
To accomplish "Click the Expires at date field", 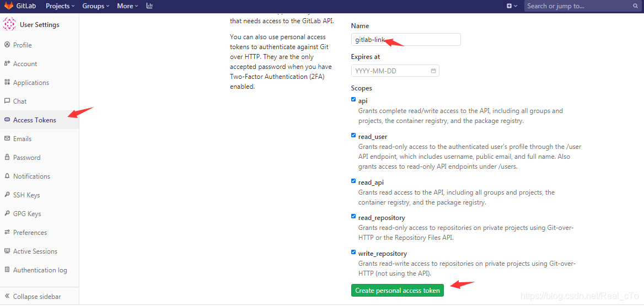I will point(395,71).
